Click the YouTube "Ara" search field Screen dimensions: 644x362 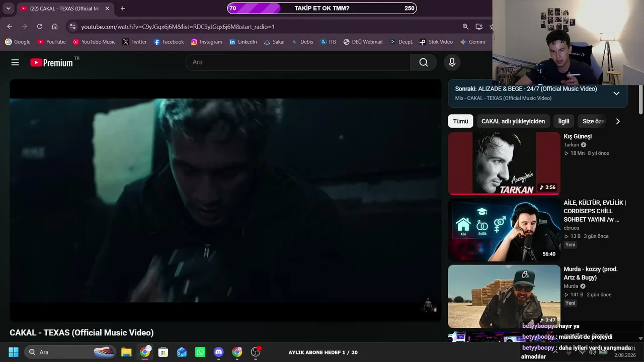[298, 62]
